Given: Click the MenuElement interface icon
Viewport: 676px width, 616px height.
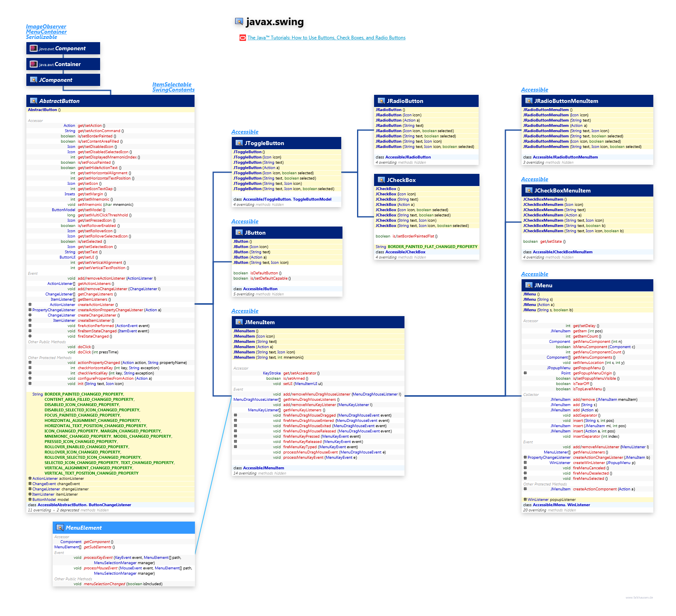Looking at the screenshot, I should pos(60,528).
